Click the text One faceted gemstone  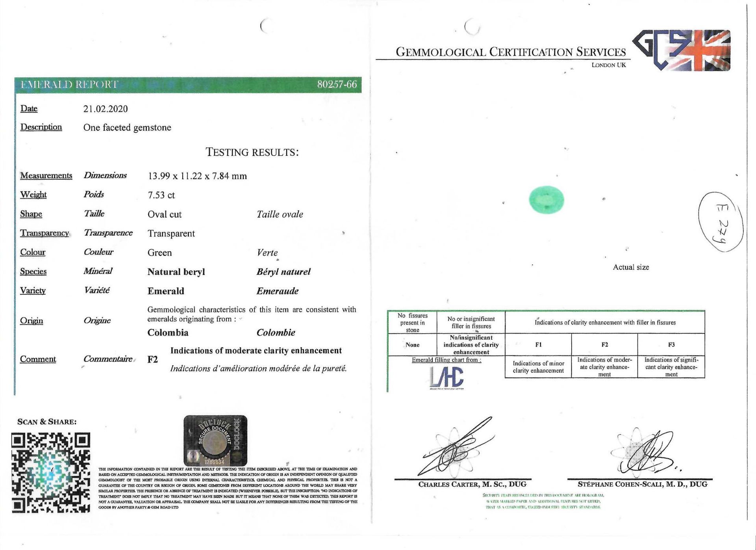(127, 128)
